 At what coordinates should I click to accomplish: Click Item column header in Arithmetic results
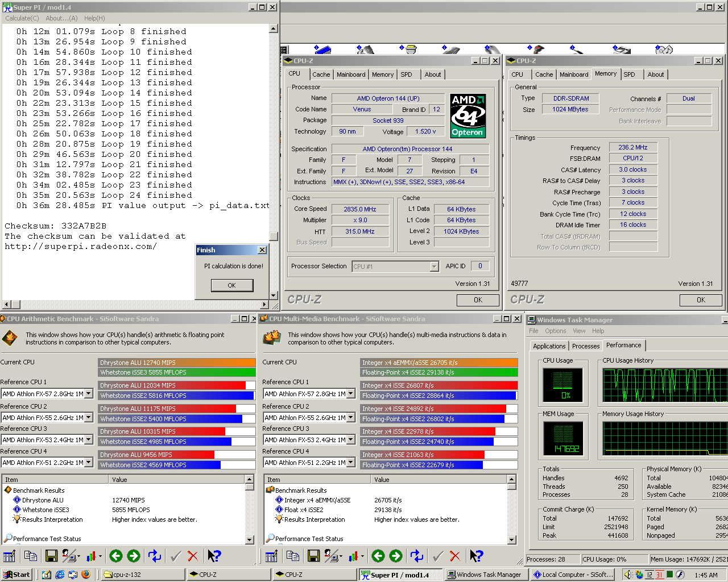click(x=55, y=480)
